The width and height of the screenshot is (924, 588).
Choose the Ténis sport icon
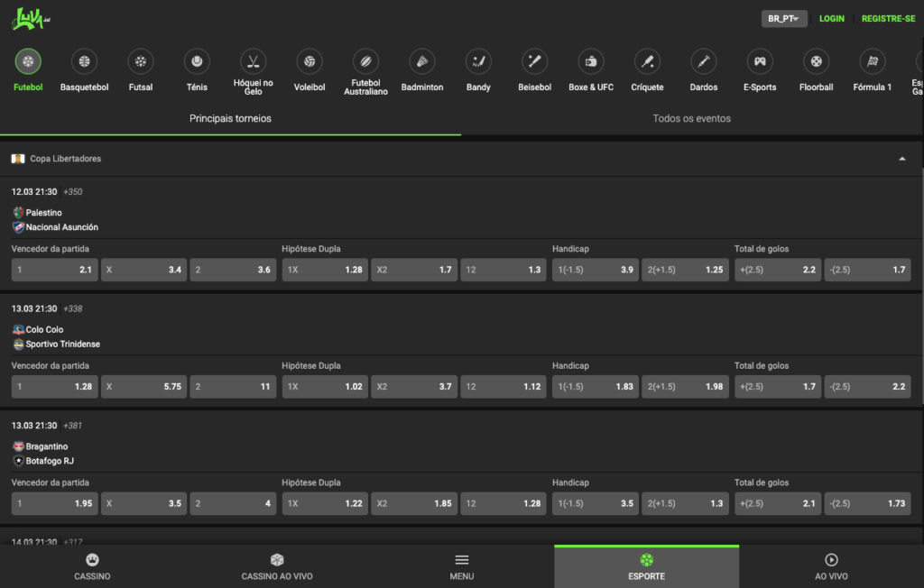[x=197, y=61]
